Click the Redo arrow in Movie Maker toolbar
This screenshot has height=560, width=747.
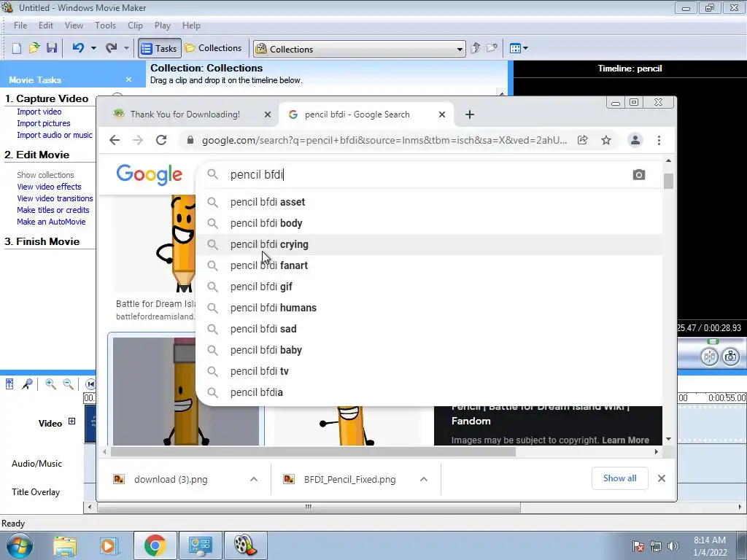[x=111, y=47]
